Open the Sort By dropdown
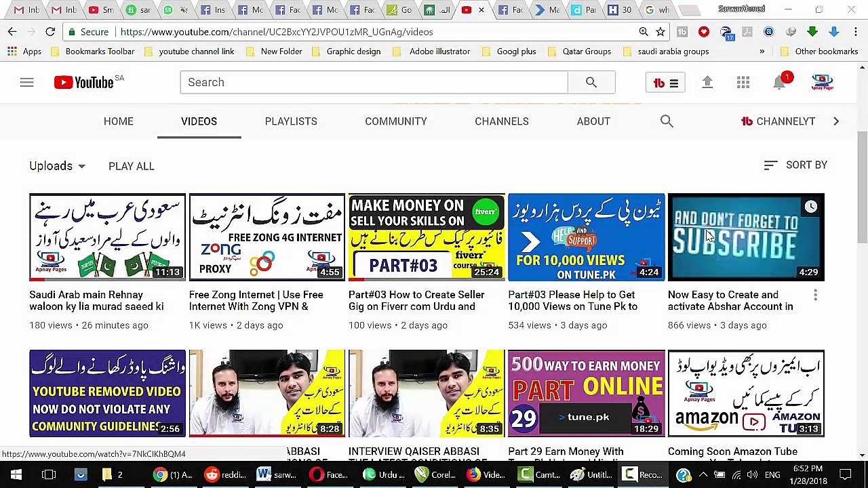The image size is (868, 488). (x=795, y=165)
